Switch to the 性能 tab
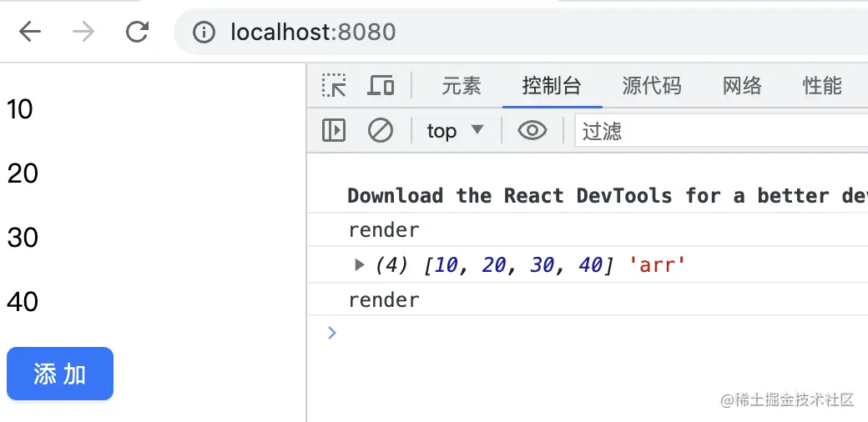This screenshot has width=868, height=422. pyautogui.click(x=822, y=86)
